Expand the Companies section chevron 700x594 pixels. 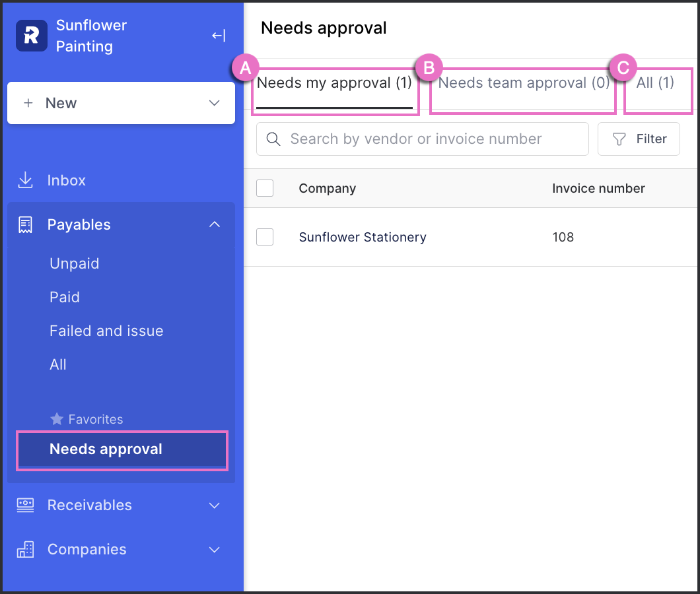click(x=215, y=550)
